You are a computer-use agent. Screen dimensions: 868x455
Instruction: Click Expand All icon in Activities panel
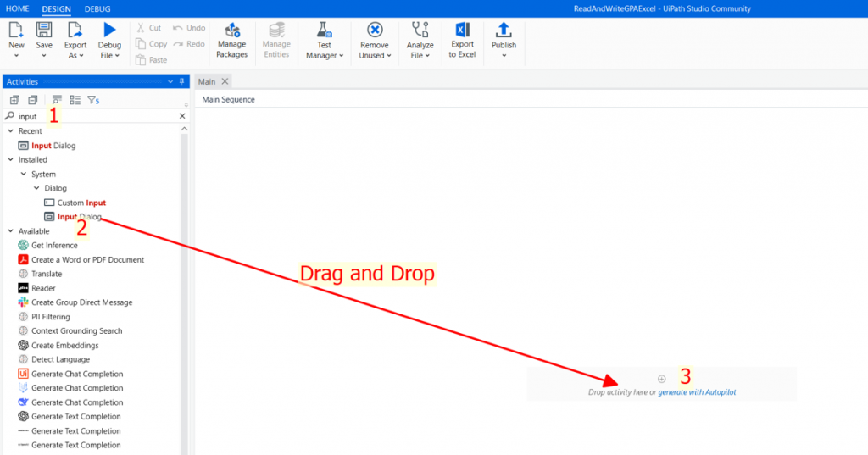14,100
